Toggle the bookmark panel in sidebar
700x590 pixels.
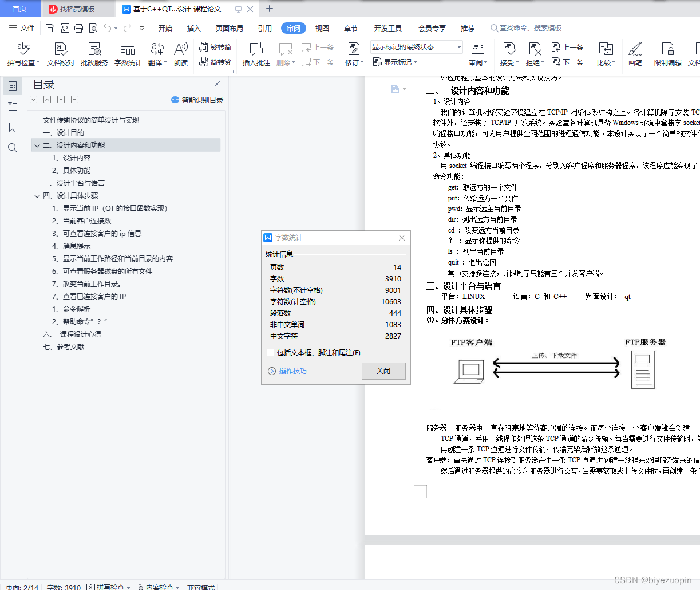click(x=13, y=127)
